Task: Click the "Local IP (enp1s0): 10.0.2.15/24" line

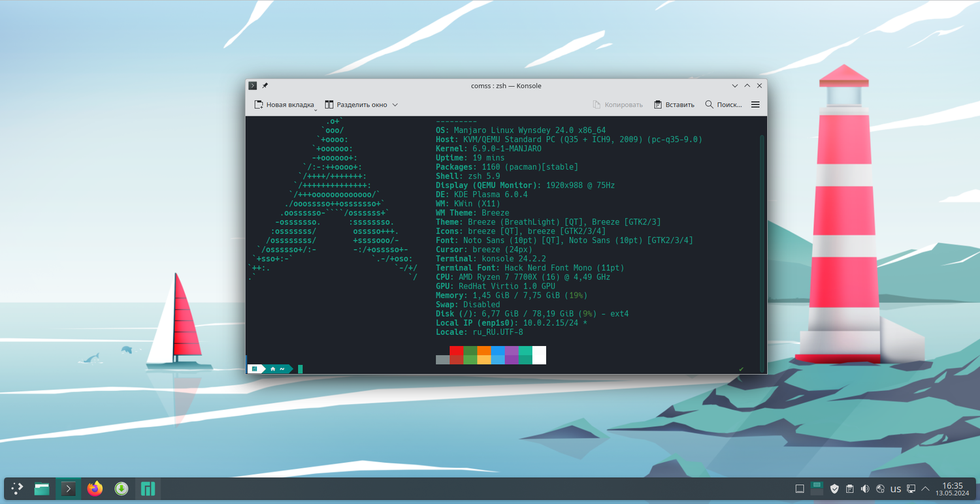Action: tap(512, 323)
